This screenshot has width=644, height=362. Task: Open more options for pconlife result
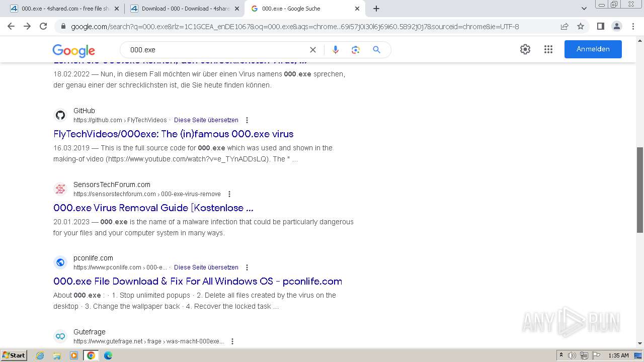tap(247, 267)
